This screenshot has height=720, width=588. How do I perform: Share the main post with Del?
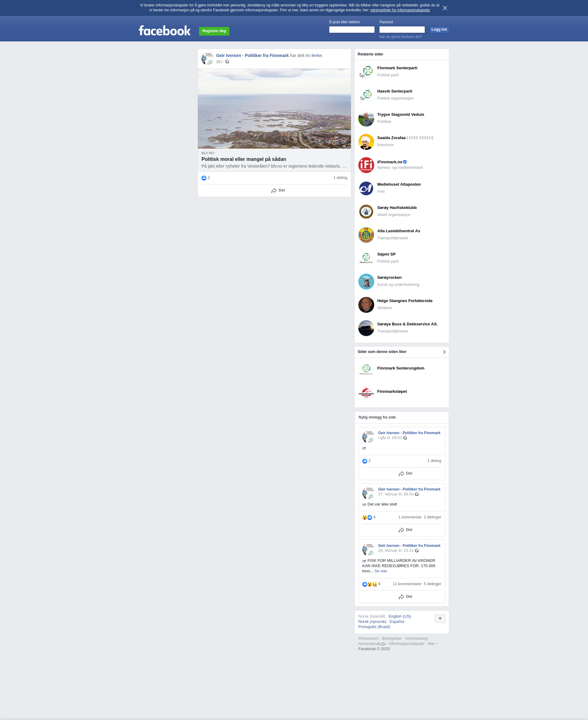pos(278,191)
